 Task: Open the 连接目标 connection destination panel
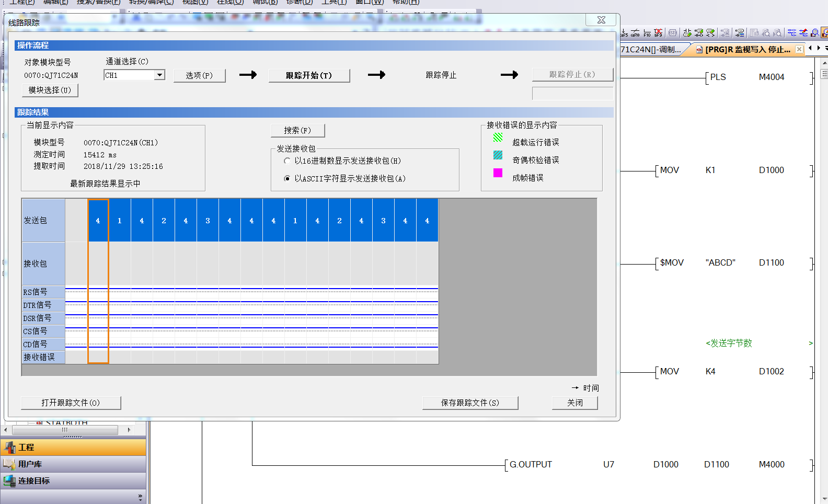coord(33,481)
